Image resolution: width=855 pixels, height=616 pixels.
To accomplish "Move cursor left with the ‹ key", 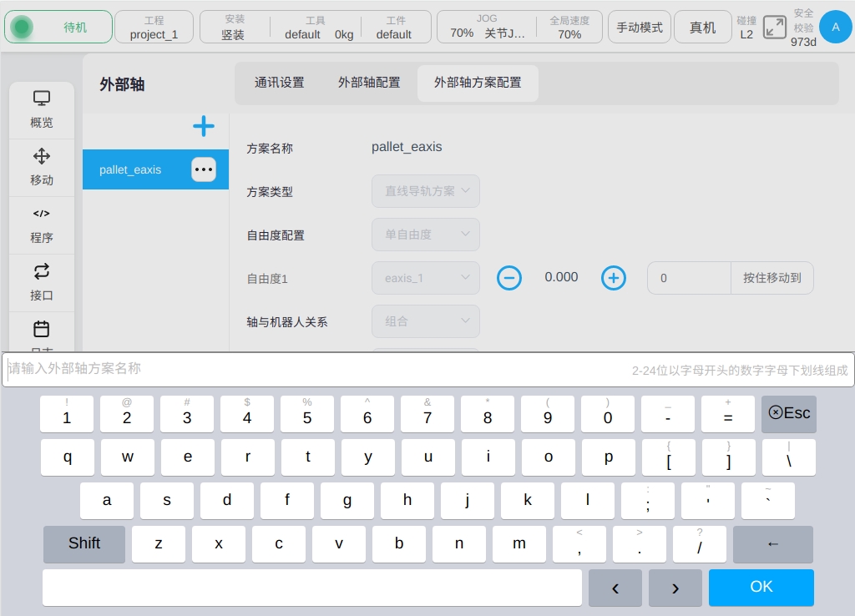I will click(615, 588).
